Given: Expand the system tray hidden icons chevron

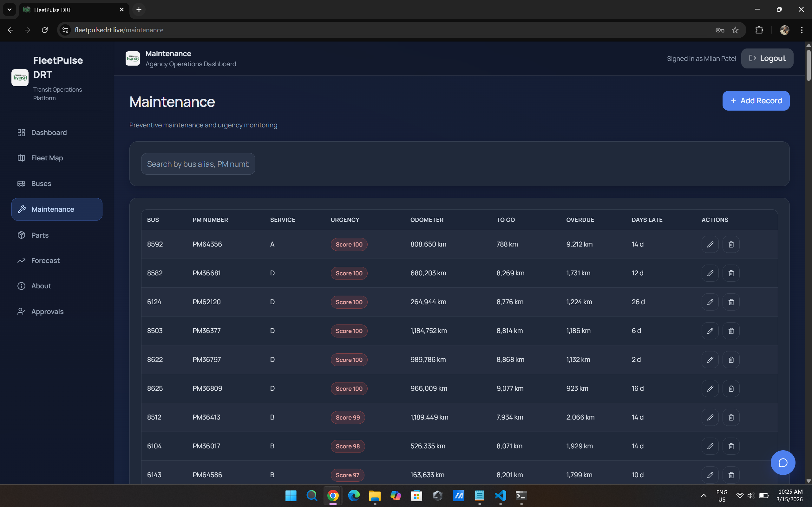Looking at the screenshot, I should [x=704, y=495].
